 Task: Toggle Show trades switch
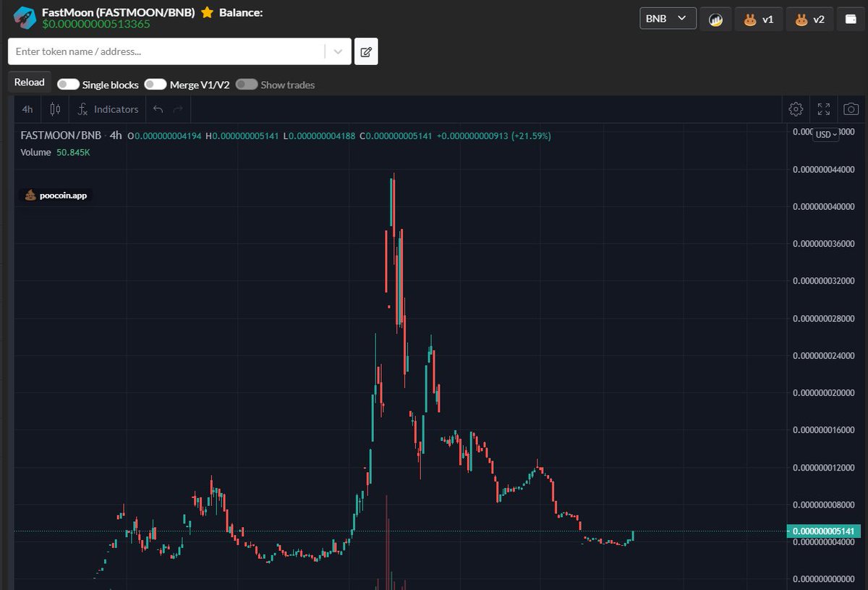coord(247,85)
